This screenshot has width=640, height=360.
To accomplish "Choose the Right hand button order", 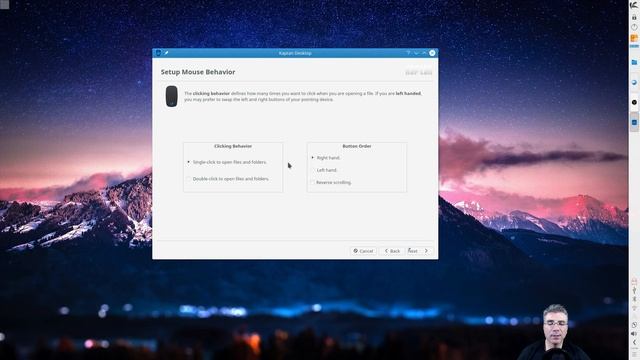I will [x=326, y=158].
